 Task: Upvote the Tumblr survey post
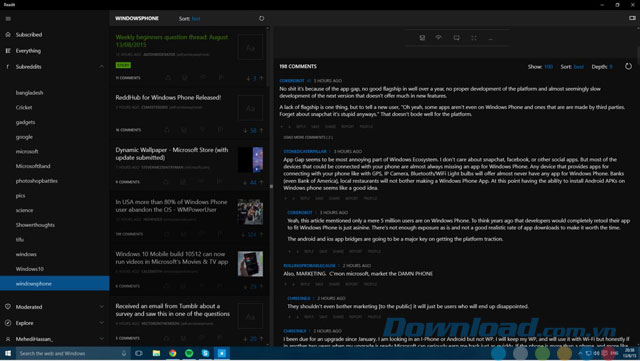coord(262,339)
